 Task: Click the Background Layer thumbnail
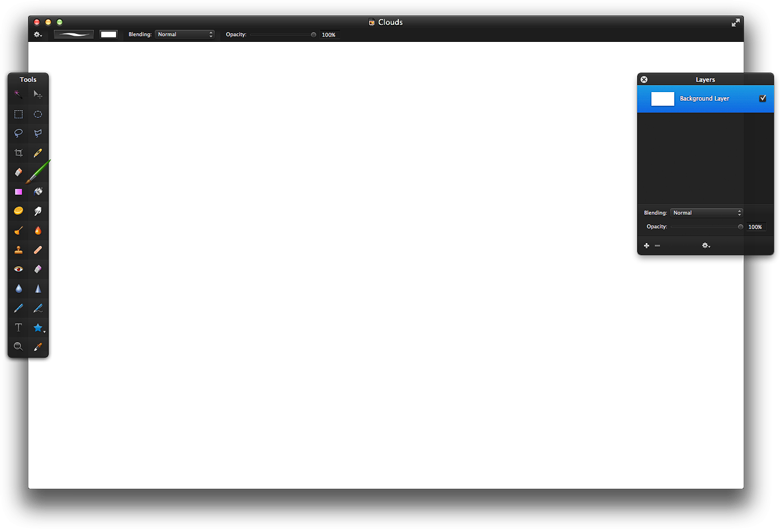click(663, 99)
